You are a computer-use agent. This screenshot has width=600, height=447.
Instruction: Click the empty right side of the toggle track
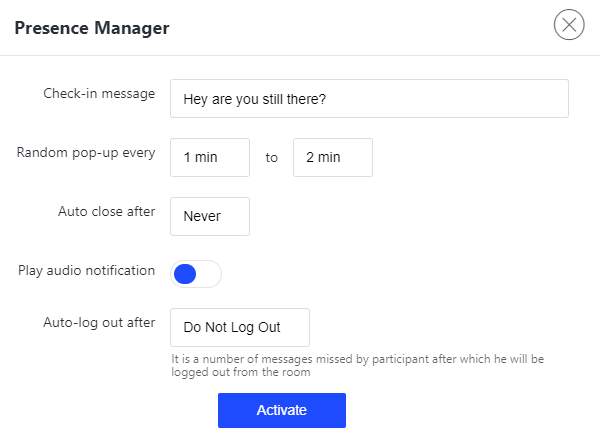pos(209,273)
